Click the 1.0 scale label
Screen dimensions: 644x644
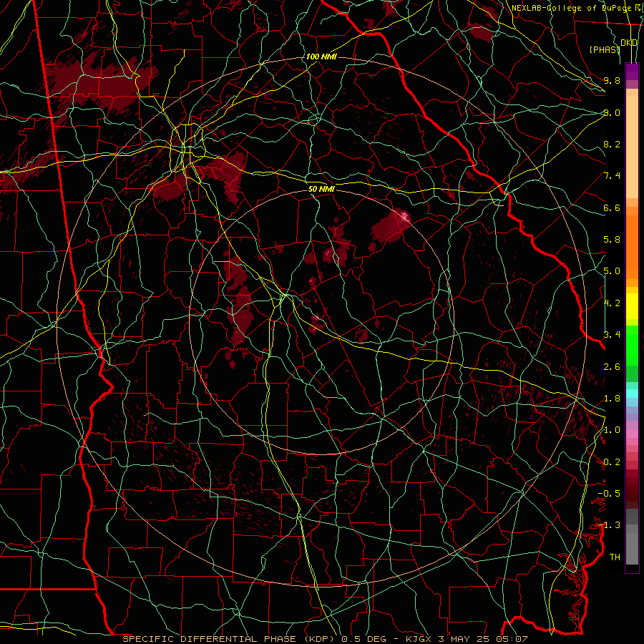(612, 430)
